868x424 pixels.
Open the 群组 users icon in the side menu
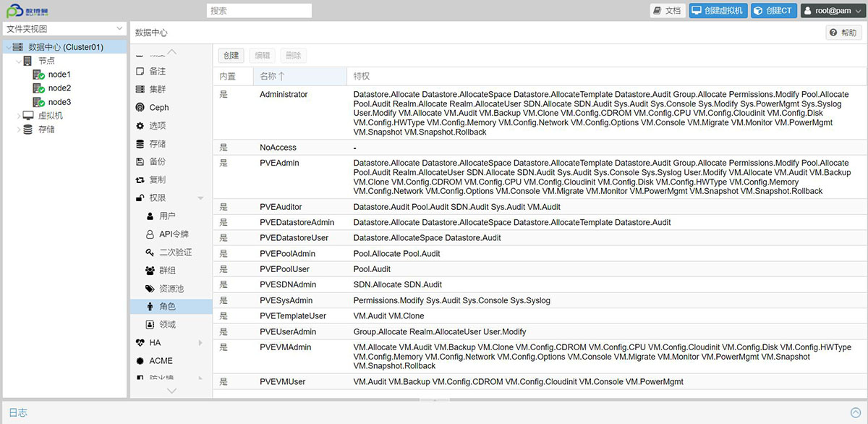[150, 271]
